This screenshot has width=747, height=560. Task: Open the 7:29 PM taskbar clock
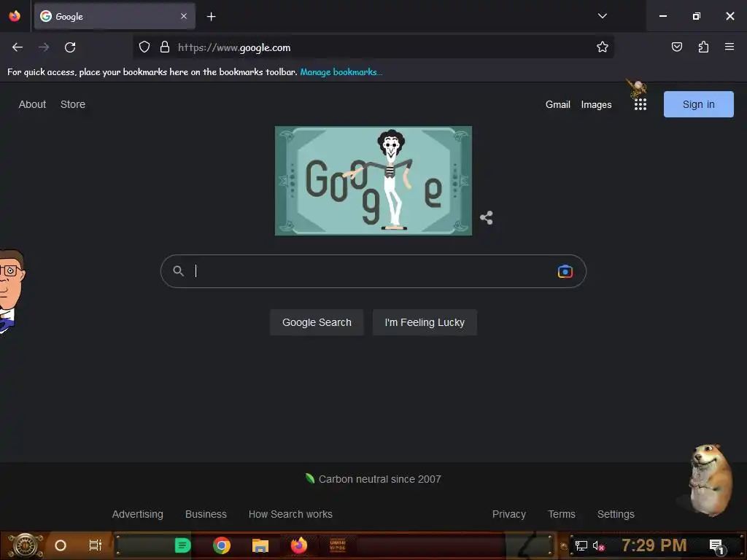pyautogui.click(x=654, y=545)
